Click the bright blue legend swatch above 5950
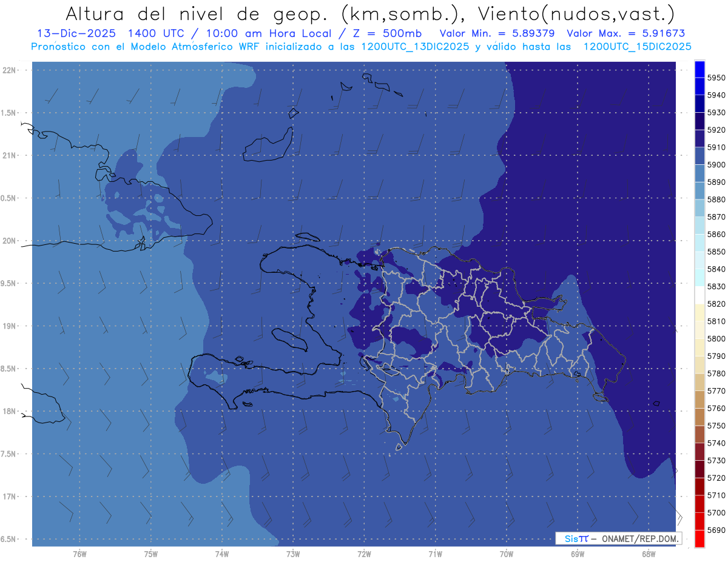 point(699,69)
